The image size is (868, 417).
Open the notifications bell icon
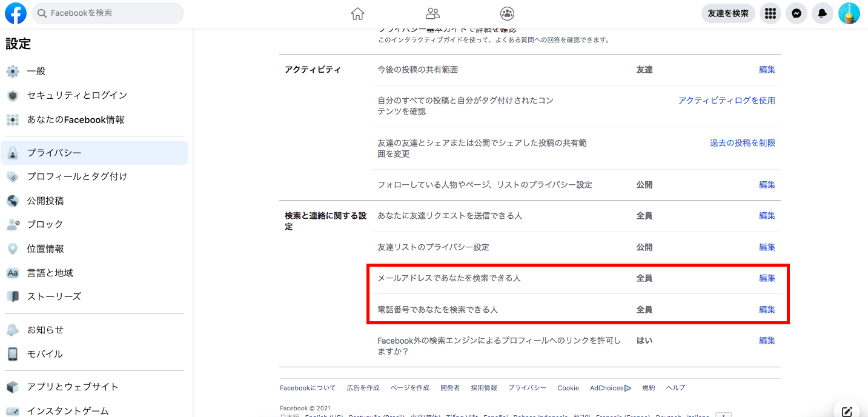(822, 13)
